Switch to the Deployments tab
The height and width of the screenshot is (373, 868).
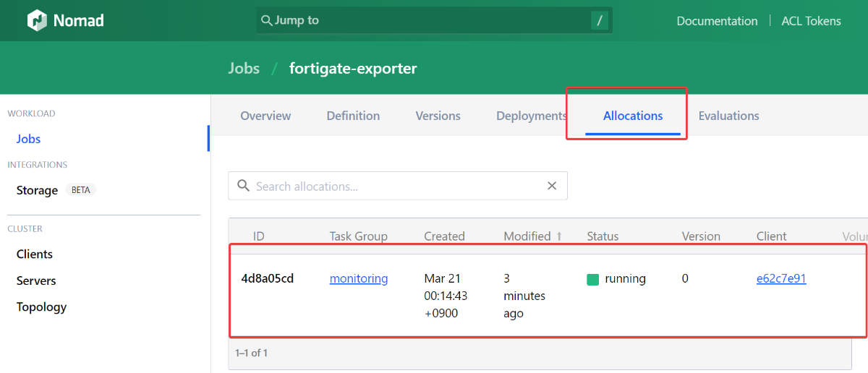tap(532, 116)
